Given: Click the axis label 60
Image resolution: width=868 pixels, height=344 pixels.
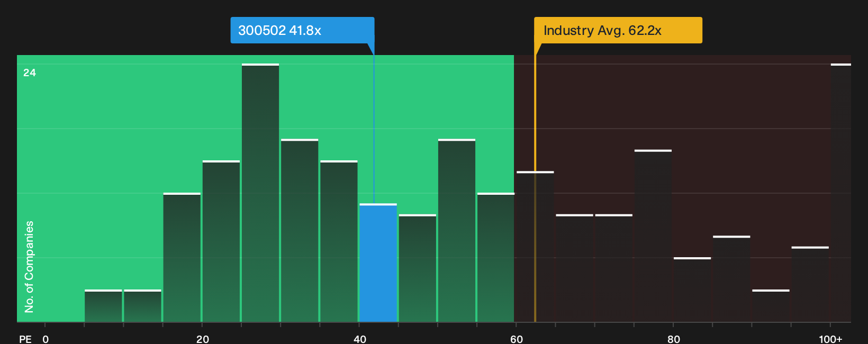Looking at the screenshot, I should pos(517,339).
